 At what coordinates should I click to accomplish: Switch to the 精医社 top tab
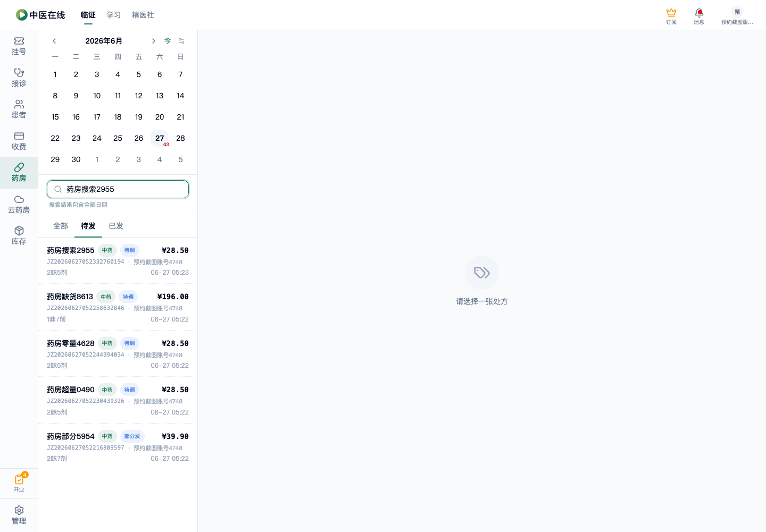click(143, 15)
